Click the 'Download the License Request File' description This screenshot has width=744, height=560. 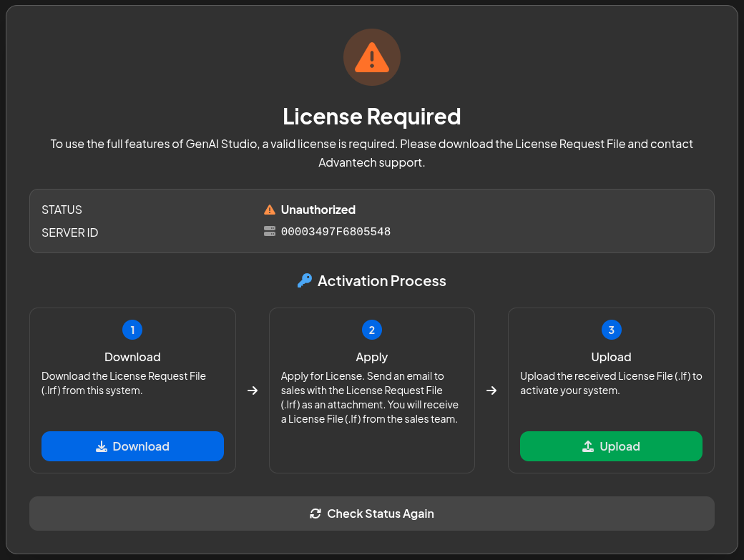124,383
